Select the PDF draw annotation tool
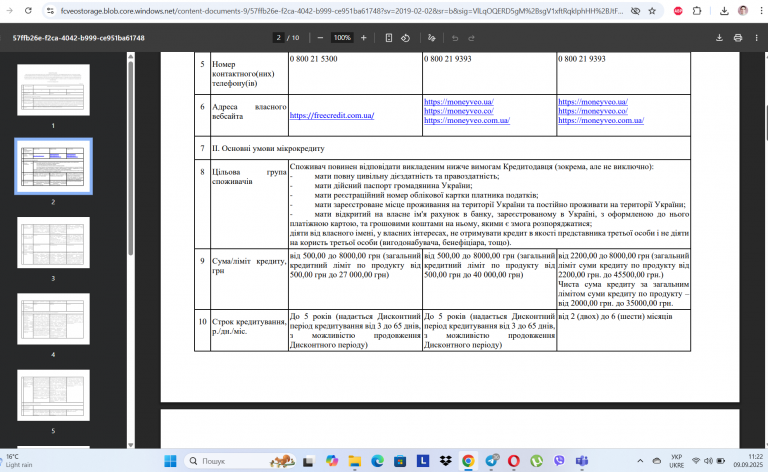 [x=432, y=38]
